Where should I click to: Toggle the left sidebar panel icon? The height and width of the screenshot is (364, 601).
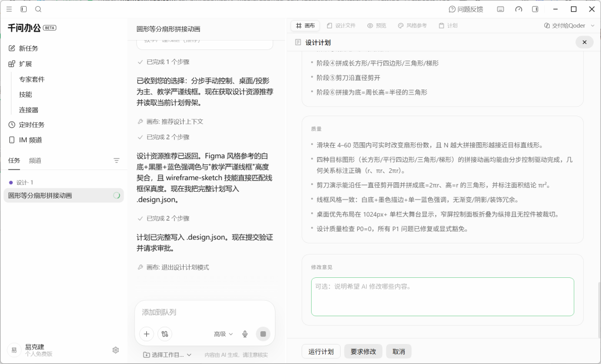click(24, 9)
